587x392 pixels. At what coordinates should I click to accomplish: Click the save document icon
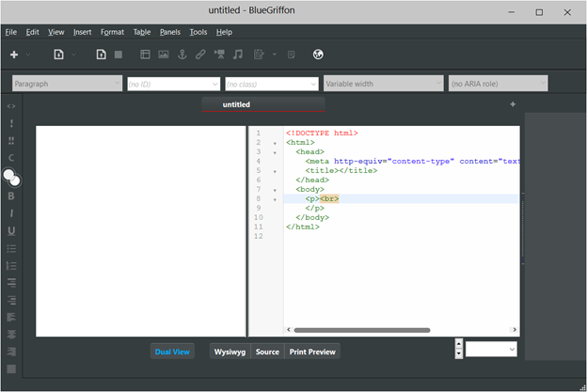102,55
